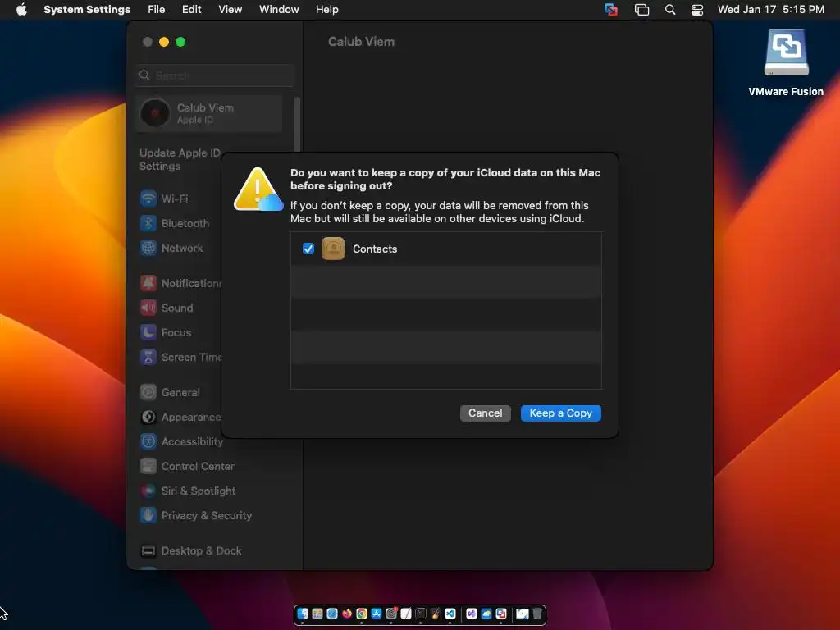Select Focus moon icon in sidebar
Image resolution: width=840 pixels, height=630 pixels.
148,332
